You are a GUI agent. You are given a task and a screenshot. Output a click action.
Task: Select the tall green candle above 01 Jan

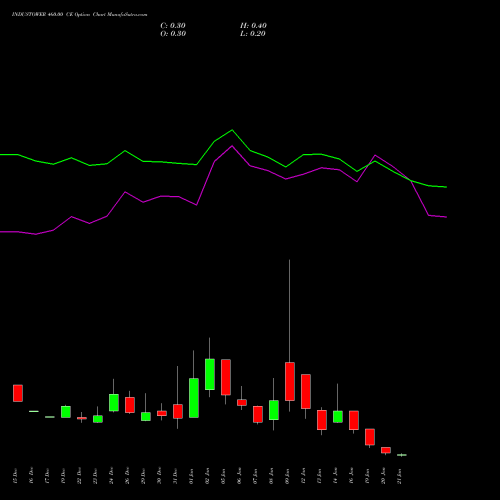pyautogui.click(x=194, y=398)
